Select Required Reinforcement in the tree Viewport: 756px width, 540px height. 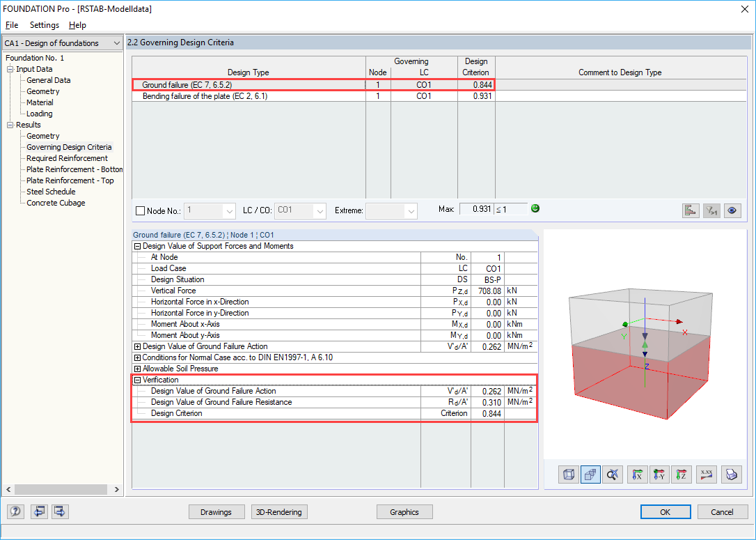[x=67, y=158]
